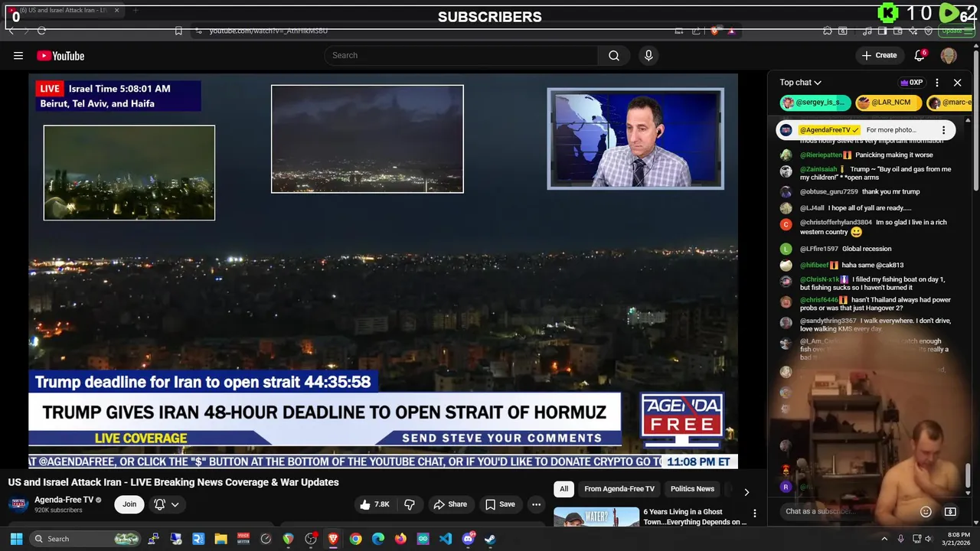Screen dimensions: 980x551
Task: Save the video to a playlist
Action: tap(500, 504)
